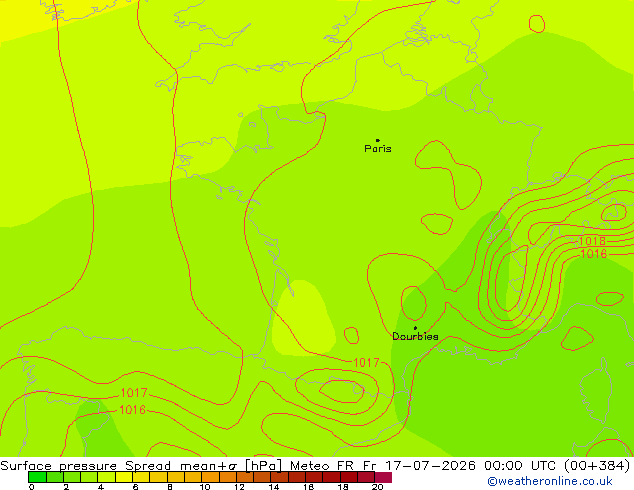Image resolution: width=634 pixels, height=490 pixels.
Task: Click the '00:00 UTC' time text
Action: [x=521, y=466]
